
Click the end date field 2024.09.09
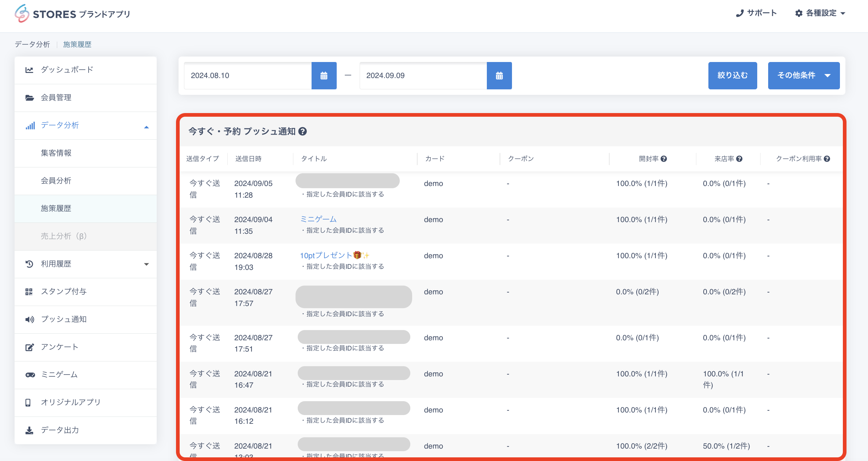[x=423, y=75]
